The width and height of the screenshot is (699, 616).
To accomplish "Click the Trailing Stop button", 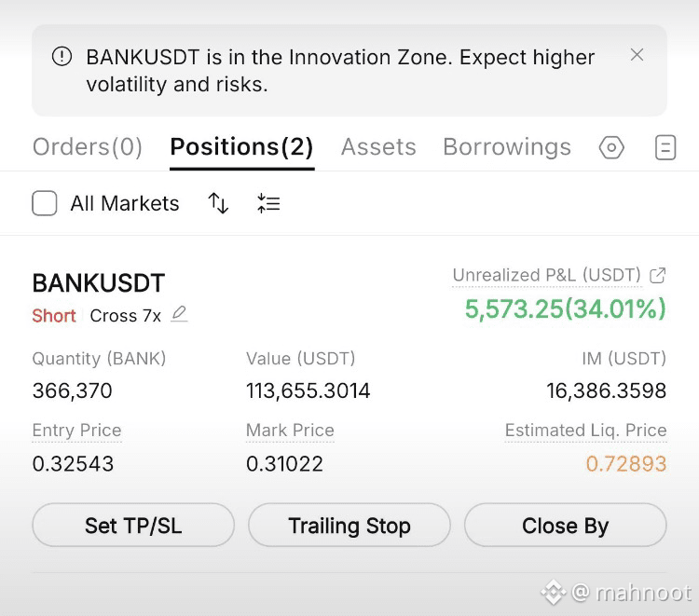I will point(349,525).
